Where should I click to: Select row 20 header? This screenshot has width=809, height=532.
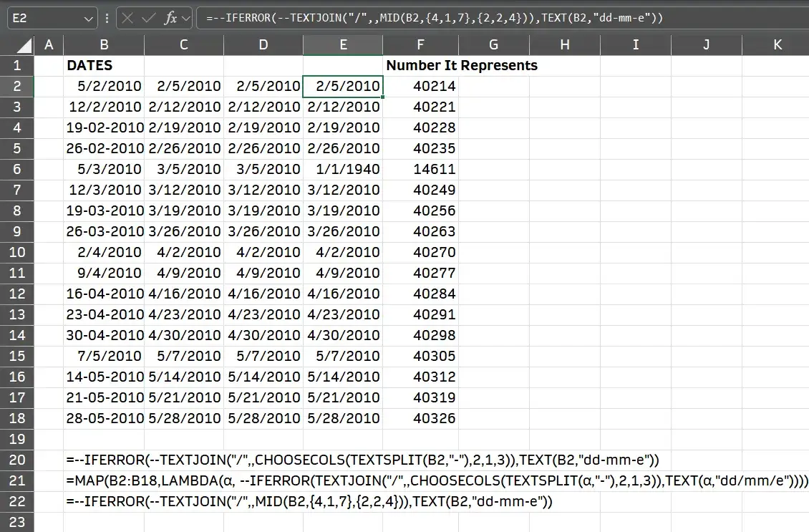[x=16, y=460]
